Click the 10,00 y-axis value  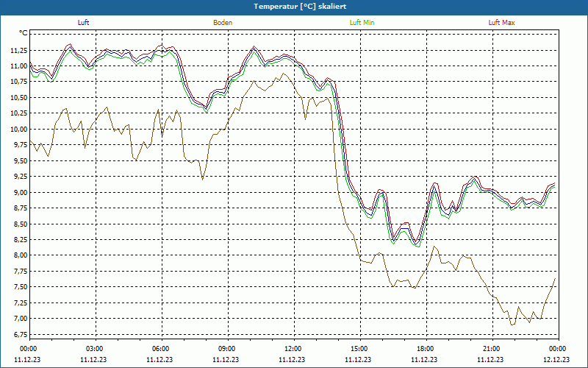(18, 130)
